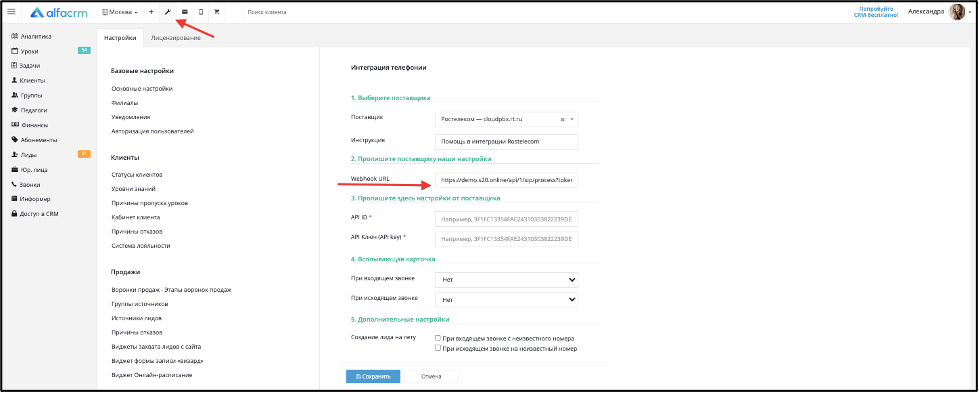This screenshot has height=393, width=979.
Task: Open settings via the wrench icon
Action: [167, 12]
